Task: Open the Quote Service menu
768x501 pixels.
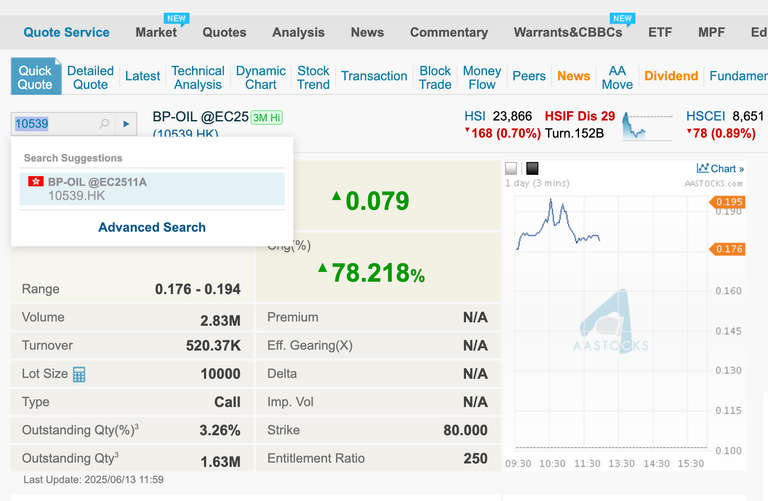Action: click(67, 32)
